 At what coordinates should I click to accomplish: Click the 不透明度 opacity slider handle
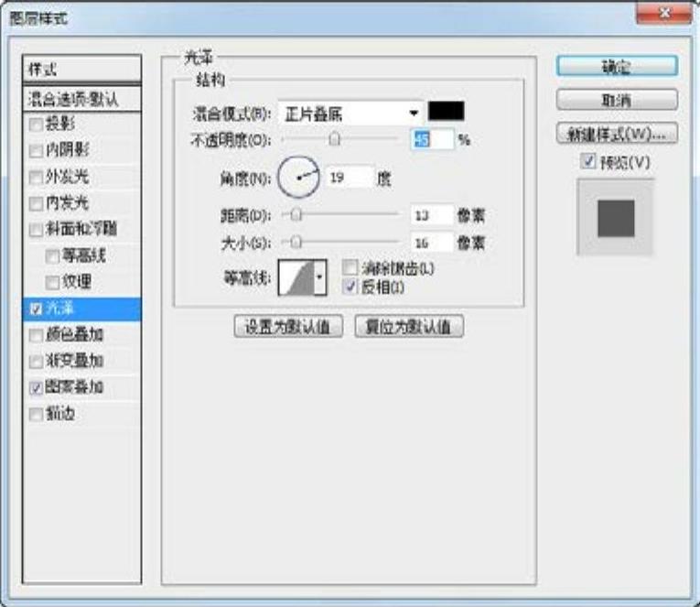point(335,140)
